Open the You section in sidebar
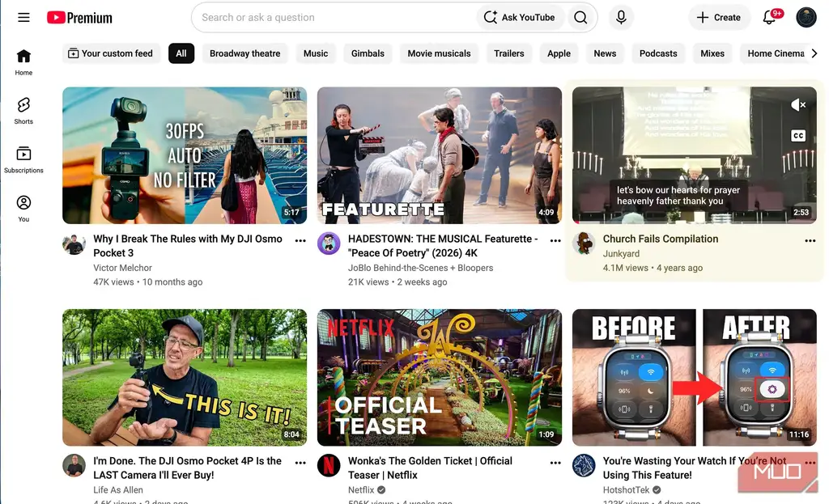829x504 pixels. pyautogui.click(x=23, y=209)
